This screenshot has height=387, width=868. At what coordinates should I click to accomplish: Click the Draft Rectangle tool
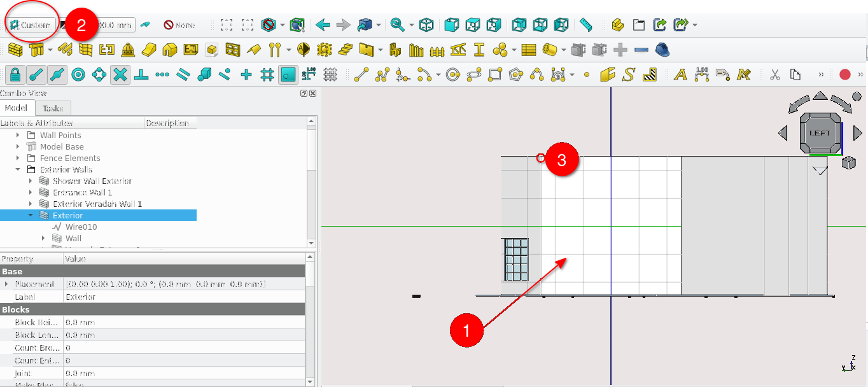[x=494, y=74]
